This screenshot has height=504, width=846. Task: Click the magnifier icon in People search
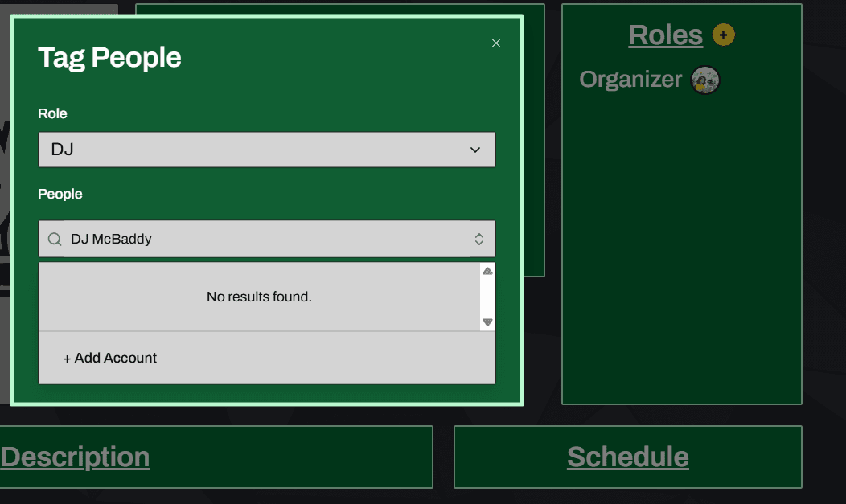click(55, 239)
